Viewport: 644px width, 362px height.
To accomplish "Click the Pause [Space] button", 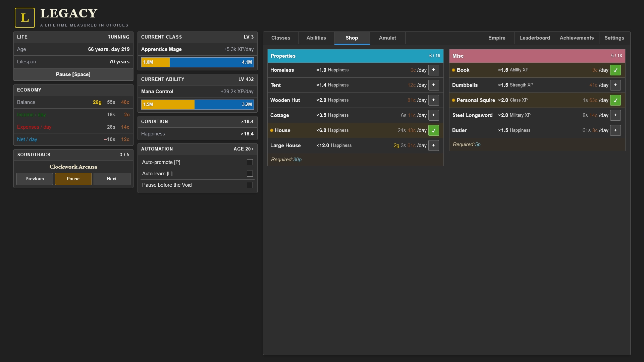I will pyautogui.click(x=73, y=74).
